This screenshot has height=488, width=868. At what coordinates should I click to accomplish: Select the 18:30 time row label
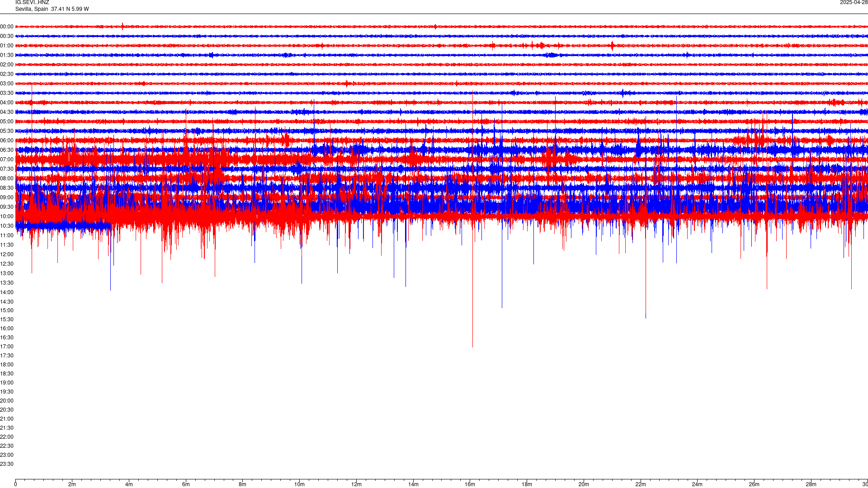tap(7, 374)
